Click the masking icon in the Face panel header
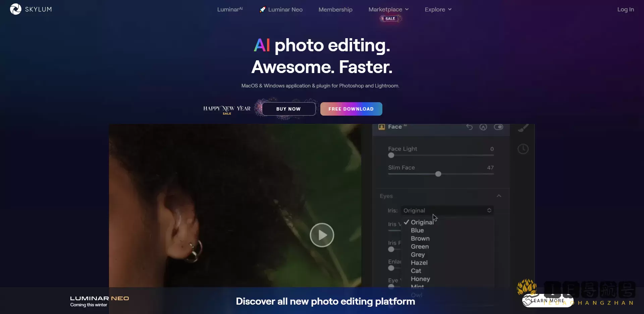Viewport: 644px width, 314px height. click(483, 127)
